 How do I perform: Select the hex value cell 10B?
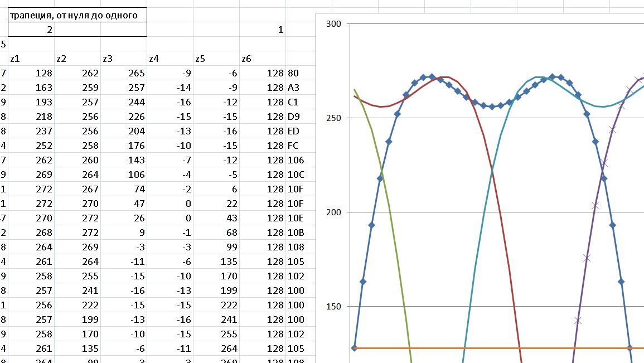point(301,233)
